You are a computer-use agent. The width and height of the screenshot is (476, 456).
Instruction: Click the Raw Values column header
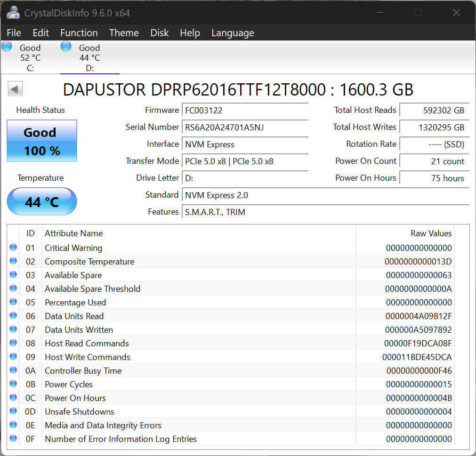click(x=431, y=233)
